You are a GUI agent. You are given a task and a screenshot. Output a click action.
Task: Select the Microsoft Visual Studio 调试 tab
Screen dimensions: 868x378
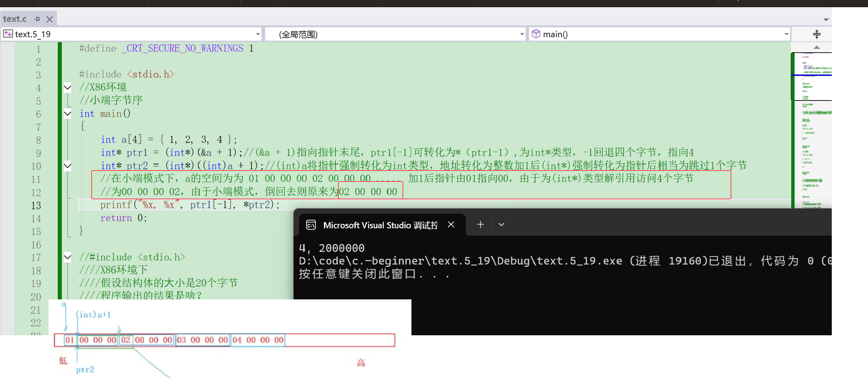click(x=380, y=225)
